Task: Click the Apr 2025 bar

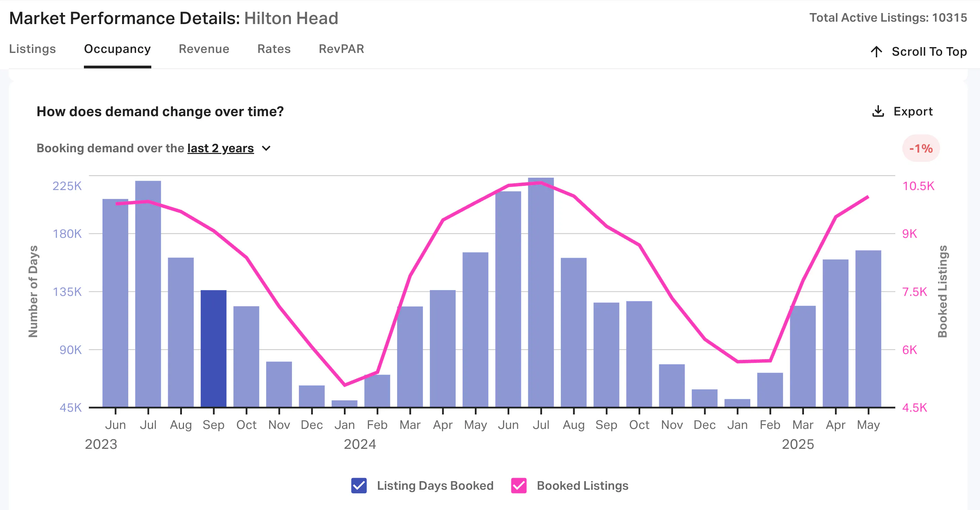Action: (x=835, y=333)
